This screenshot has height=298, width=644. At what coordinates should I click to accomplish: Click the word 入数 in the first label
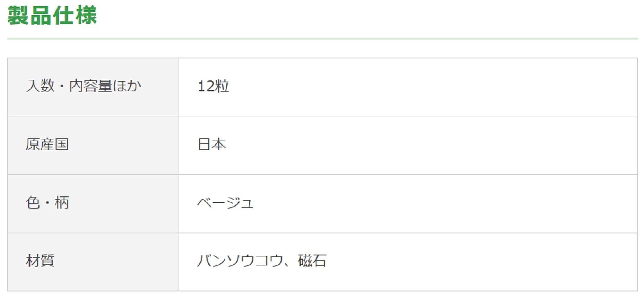(40, 86)
